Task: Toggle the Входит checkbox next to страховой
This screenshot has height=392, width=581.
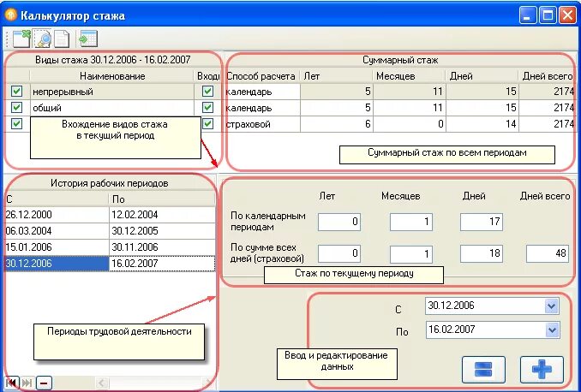Action: click(207, 123)
